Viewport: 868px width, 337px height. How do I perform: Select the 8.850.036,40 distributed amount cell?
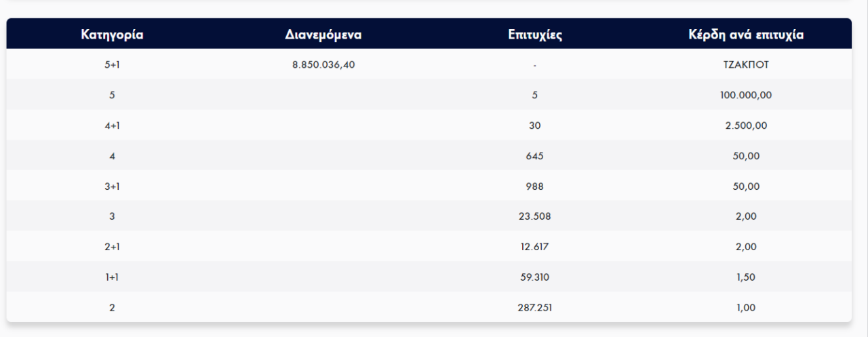tap(323, 65)
